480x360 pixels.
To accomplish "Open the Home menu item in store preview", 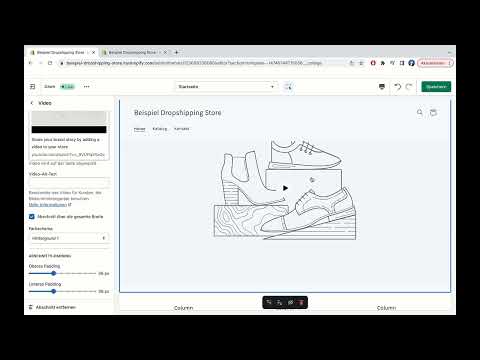I will coord(140,129).
